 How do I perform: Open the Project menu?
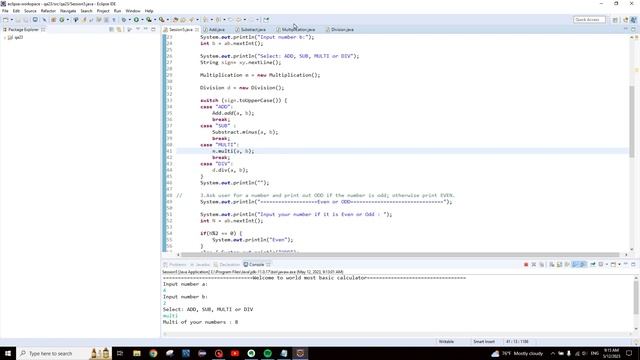point(103,11)
